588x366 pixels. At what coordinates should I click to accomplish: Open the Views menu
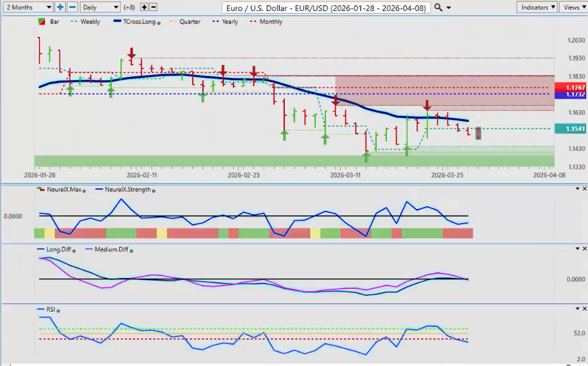click(573, 7)
